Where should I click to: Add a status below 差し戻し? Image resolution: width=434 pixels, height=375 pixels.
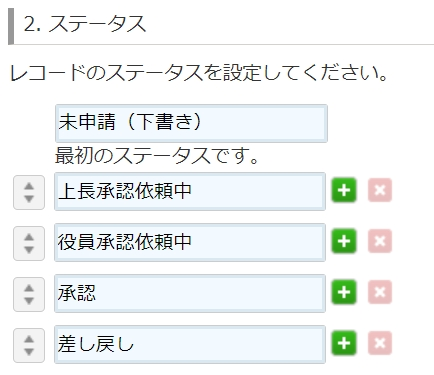(344, 343)
